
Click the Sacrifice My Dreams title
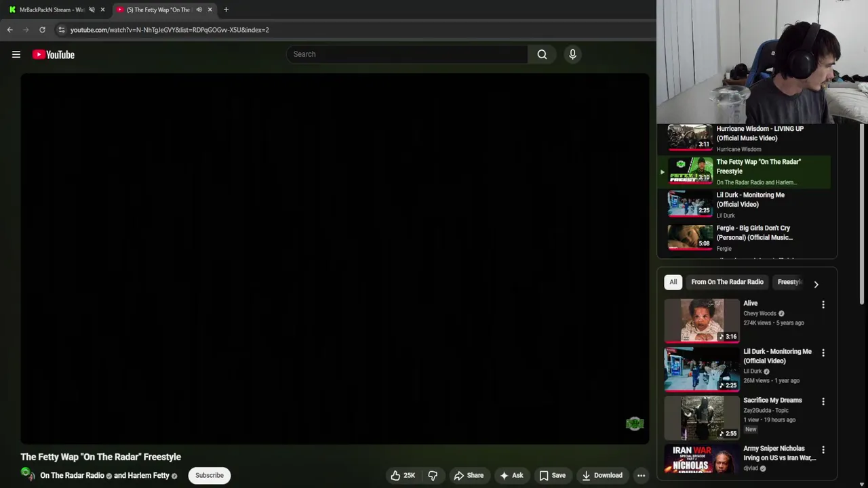click(x=772, y=401)
